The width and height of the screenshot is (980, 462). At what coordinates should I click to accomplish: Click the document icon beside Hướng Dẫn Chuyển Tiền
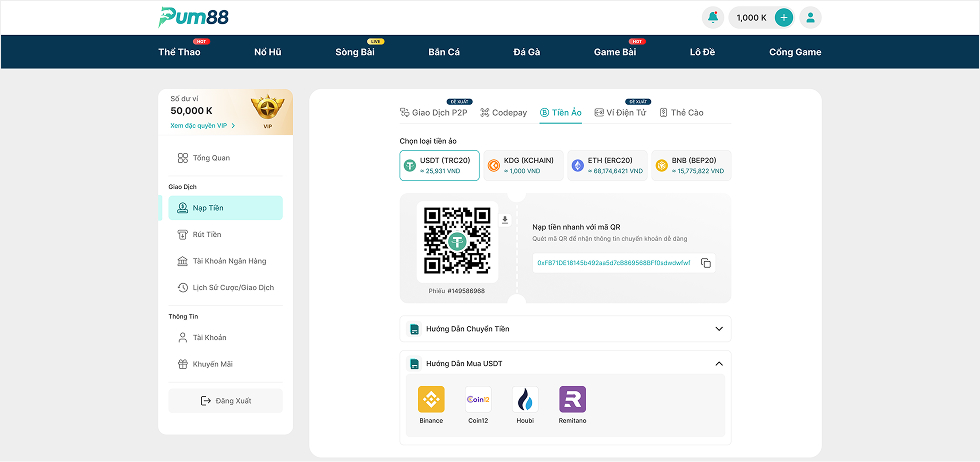click(x=413, y=329)
